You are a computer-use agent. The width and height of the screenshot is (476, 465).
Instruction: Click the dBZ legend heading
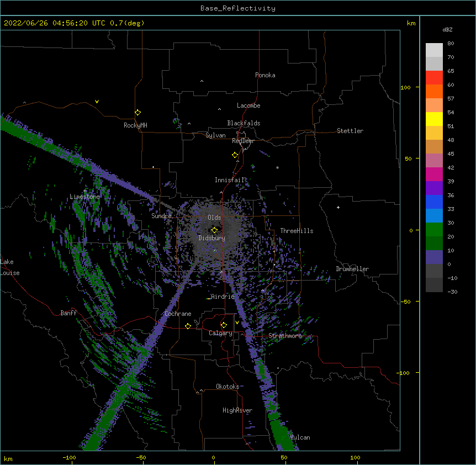tap(447, 29)
